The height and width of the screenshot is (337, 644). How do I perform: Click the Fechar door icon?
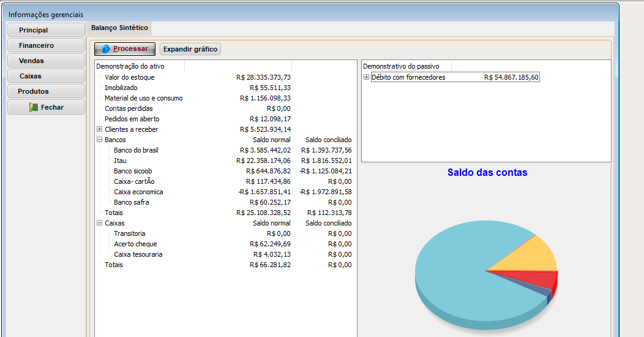[x=34, y=107]
